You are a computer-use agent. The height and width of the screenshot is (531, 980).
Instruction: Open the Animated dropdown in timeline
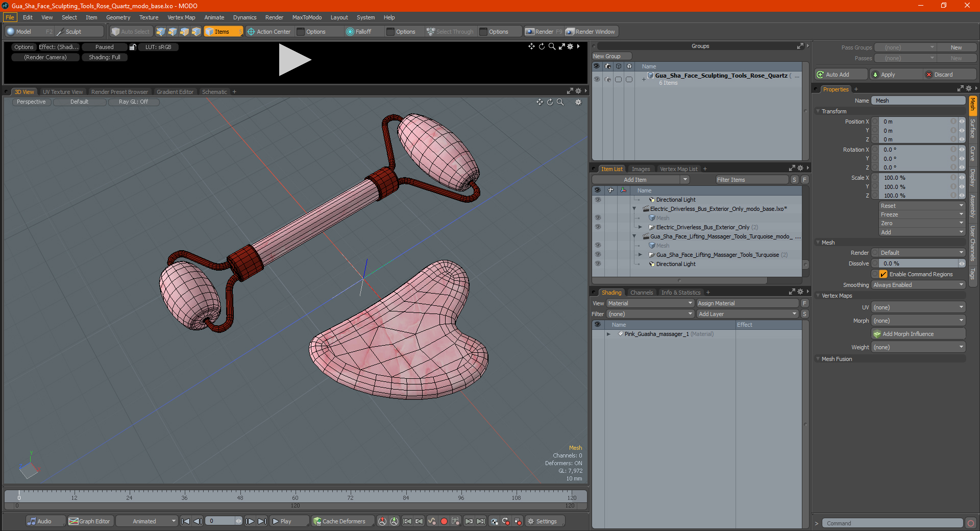click(146, 521)
